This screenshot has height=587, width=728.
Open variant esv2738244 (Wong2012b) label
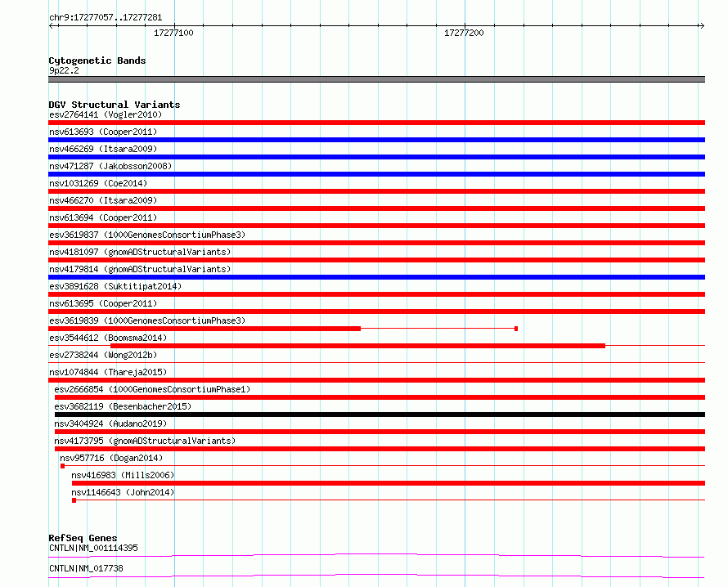103,355
